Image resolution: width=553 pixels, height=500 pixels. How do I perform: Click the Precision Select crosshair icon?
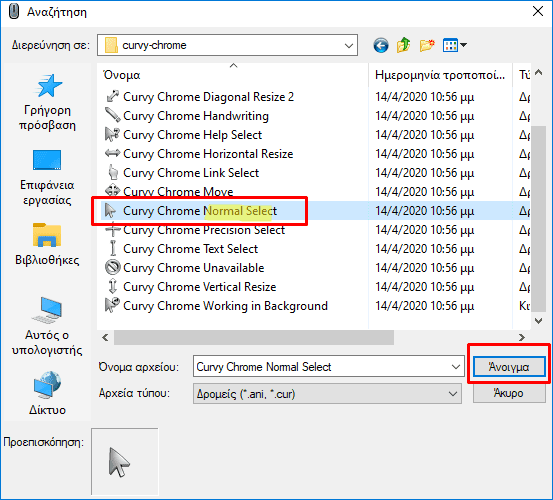coord(113,230)
